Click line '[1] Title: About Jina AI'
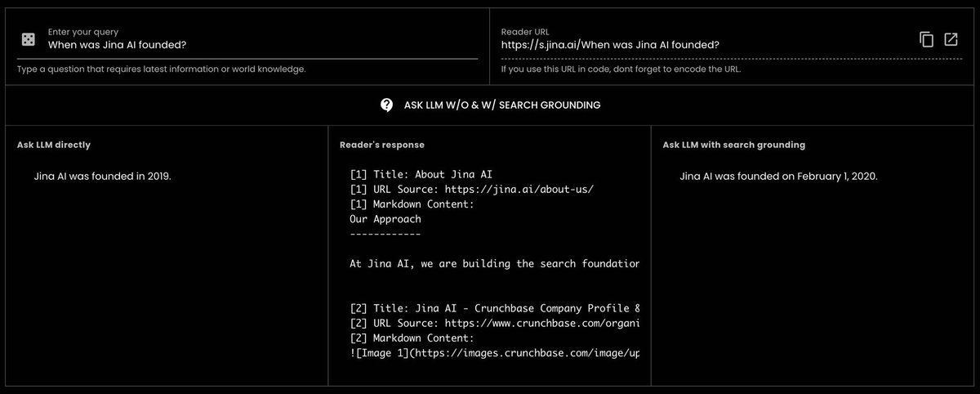Viewport: 980px width, 394px height. point(421,174)
